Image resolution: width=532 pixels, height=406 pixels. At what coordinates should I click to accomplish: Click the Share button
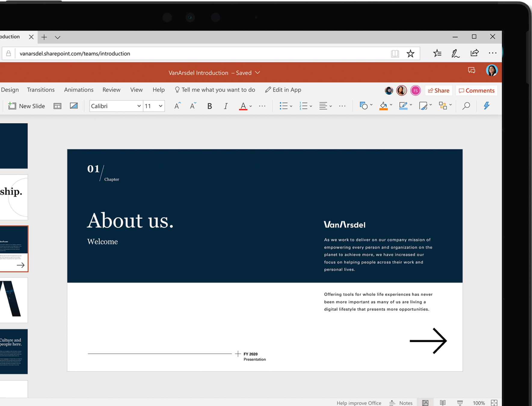[438, 90]
